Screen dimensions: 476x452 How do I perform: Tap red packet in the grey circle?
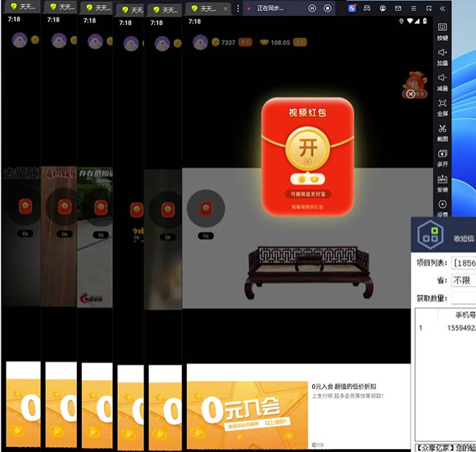click(206, 209)
